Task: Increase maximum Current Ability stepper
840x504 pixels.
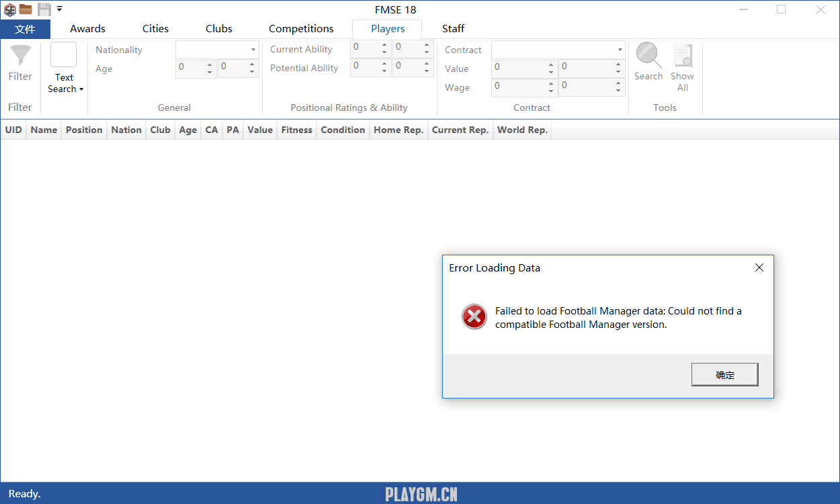Action: (x=427, y=45)
